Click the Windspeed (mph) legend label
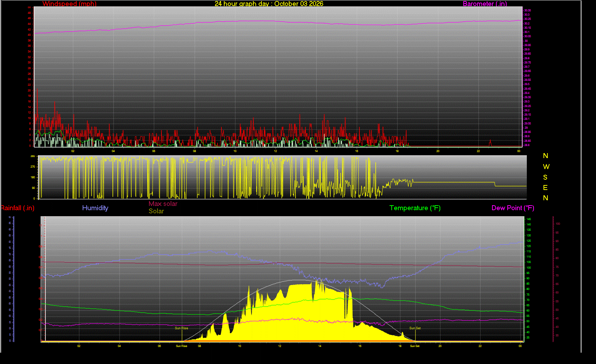Screen dimensions: 596x364 coord(70,4)
